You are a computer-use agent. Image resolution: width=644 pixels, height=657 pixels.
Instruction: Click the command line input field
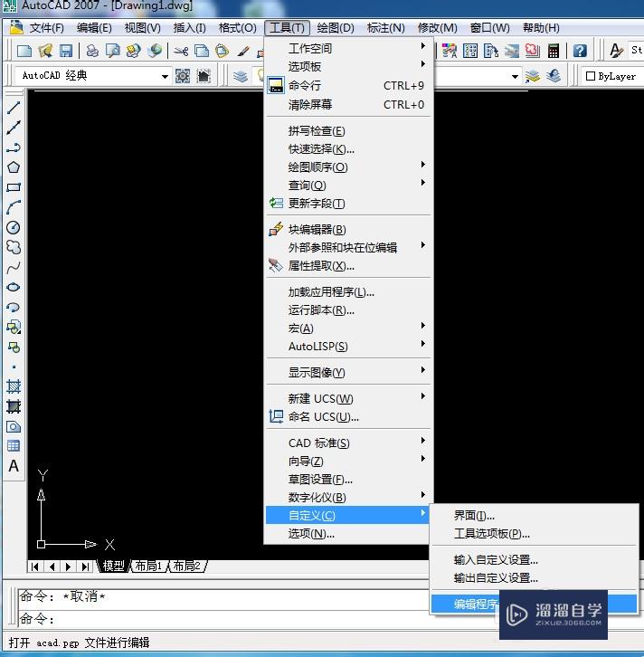click(222, 619)
